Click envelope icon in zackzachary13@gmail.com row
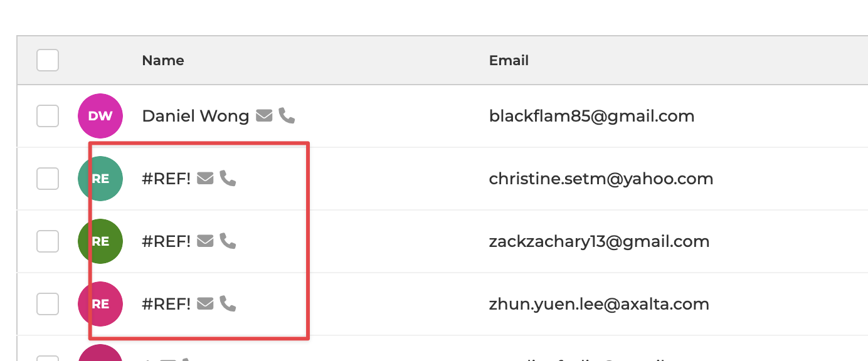 [205, 241]
